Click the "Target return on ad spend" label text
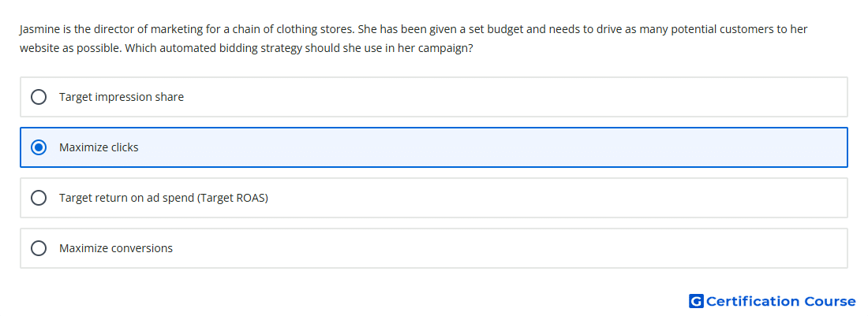Image resolution: width=868 pixels, height=316 pixels. [x=127, y=198]
